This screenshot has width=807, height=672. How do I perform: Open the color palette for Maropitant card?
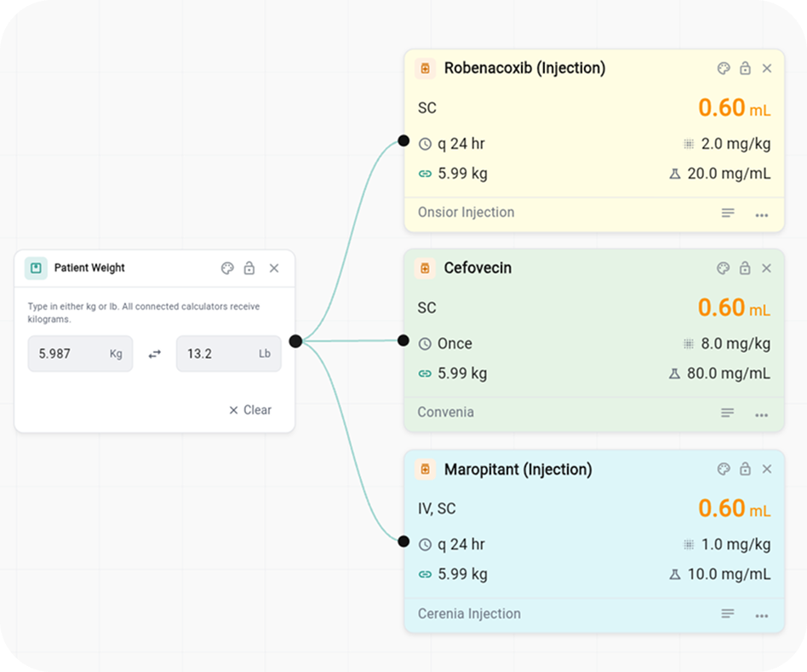coord(723,469)
